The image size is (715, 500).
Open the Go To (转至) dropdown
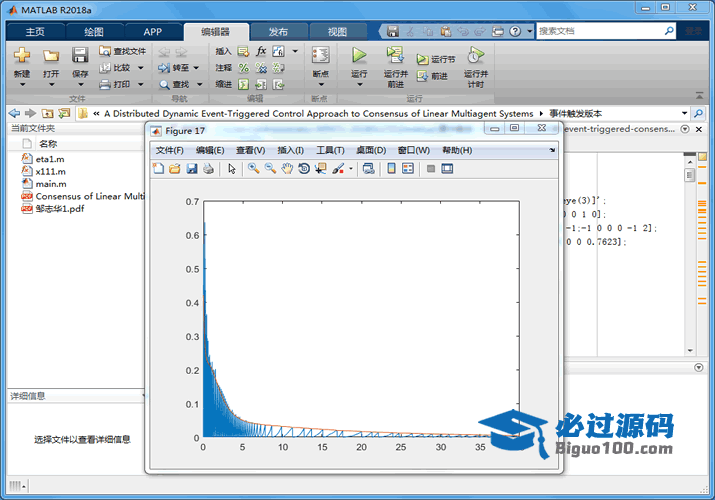pyautogui.click(x=197, y=68)
